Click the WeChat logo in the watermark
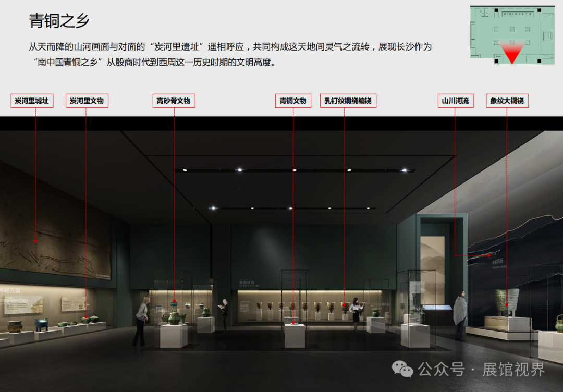 point(402,369)
